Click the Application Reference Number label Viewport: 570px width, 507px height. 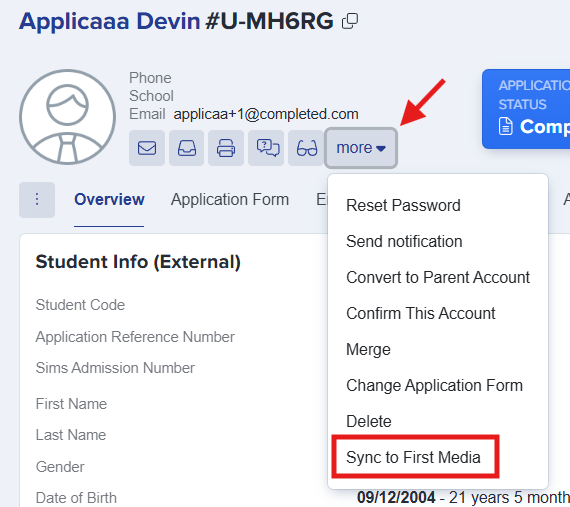pyautogui.click(x=135, y=337)
